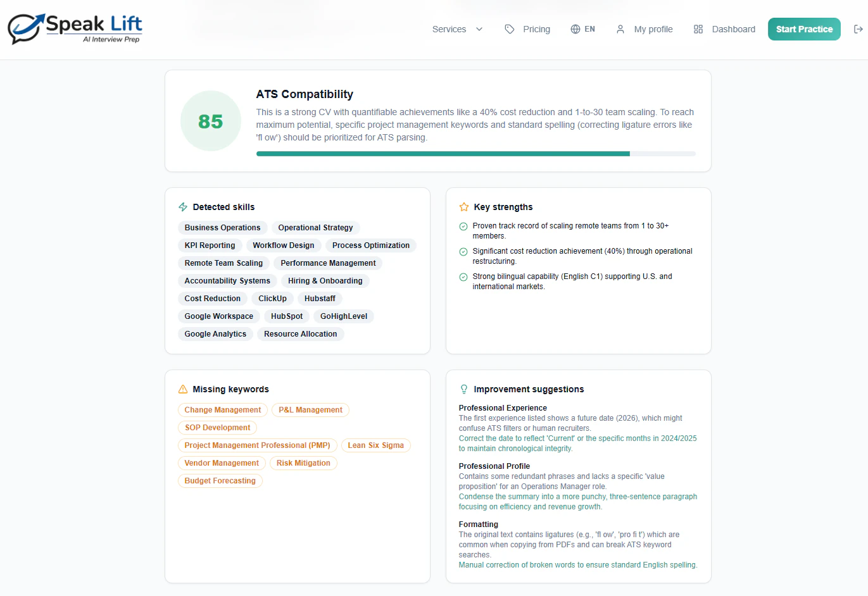
Task: Click checkmark icon beside bilingual capability
Action: click(x=463, y=277)
